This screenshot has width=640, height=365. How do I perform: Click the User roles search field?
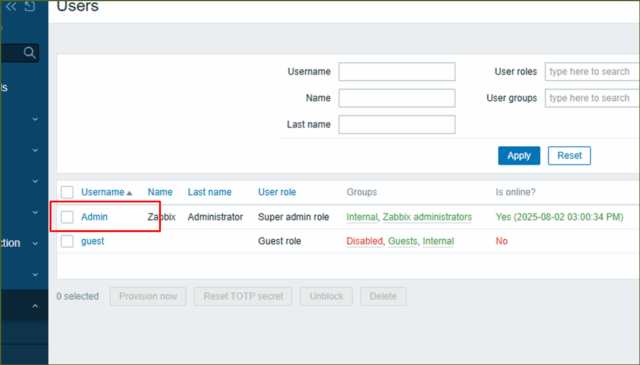(592, 71)
